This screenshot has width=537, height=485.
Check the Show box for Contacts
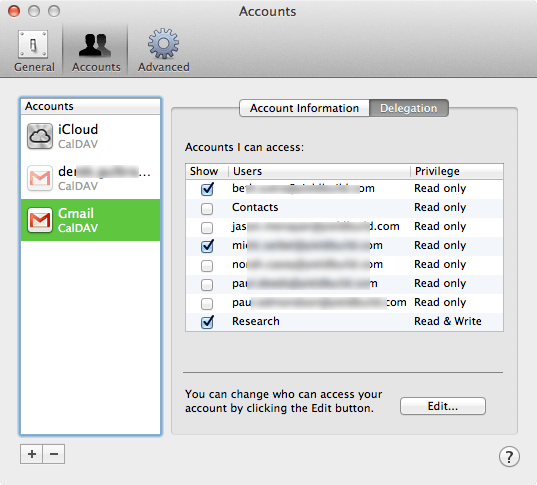pos(207,208)
